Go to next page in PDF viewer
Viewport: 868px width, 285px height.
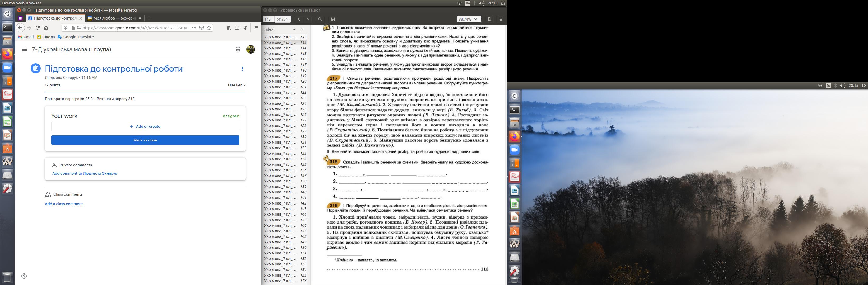point(307,20)
